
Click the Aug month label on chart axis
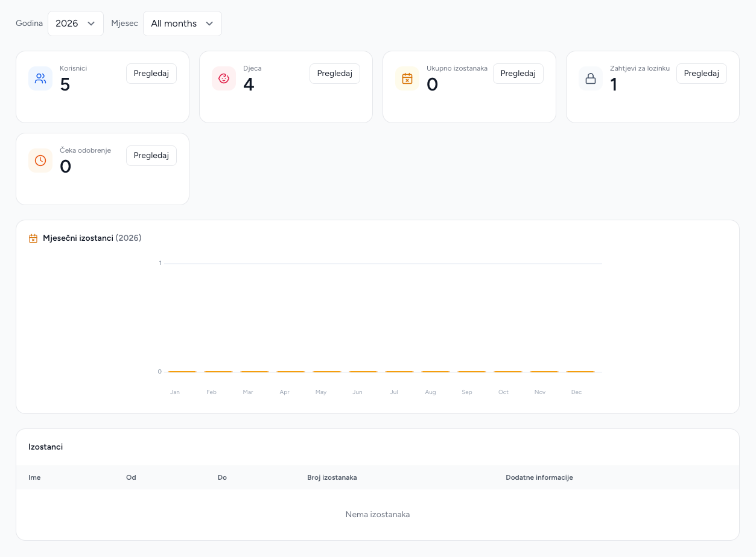430,392
